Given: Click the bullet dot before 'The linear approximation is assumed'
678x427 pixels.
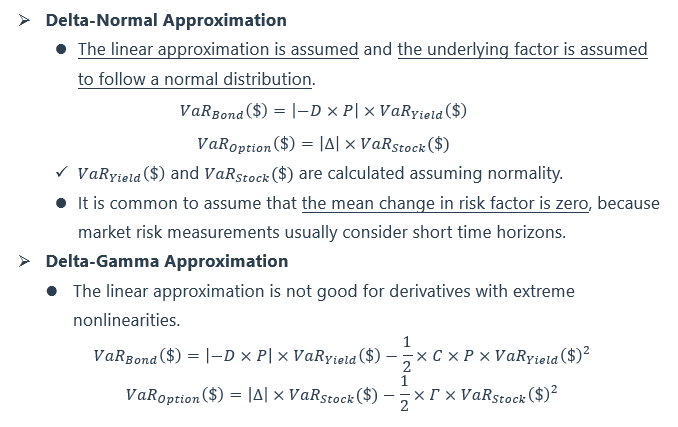Looking at the screenshot, I should tap(62, 50).
